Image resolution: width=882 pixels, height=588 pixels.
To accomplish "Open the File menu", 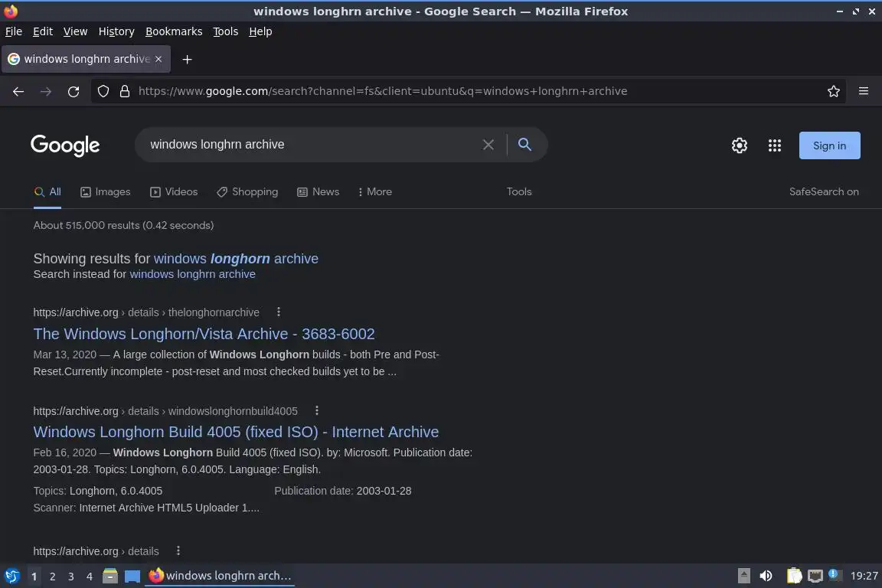I will (x=14, y=31).
